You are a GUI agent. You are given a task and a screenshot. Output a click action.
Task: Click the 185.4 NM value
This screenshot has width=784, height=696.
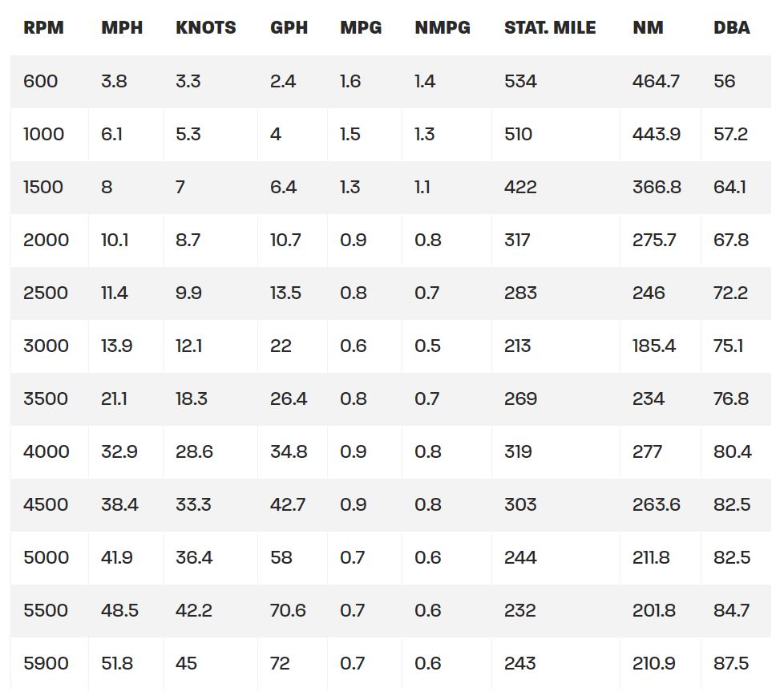point(654,346)
